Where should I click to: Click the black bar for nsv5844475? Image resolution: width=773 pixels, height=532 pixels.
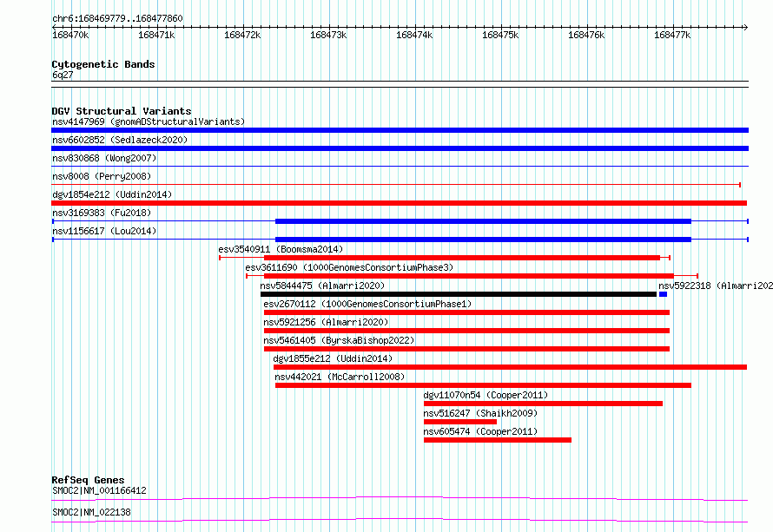[459, 294]
